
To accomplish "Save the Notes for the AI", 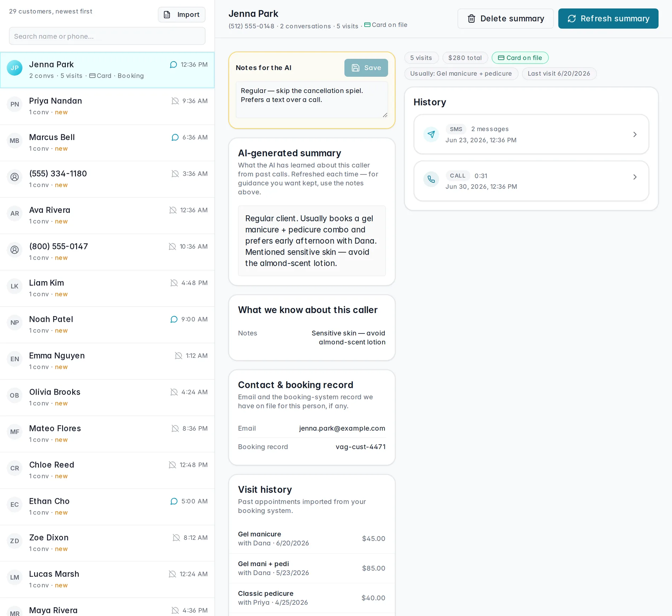I will coord(366,68).
